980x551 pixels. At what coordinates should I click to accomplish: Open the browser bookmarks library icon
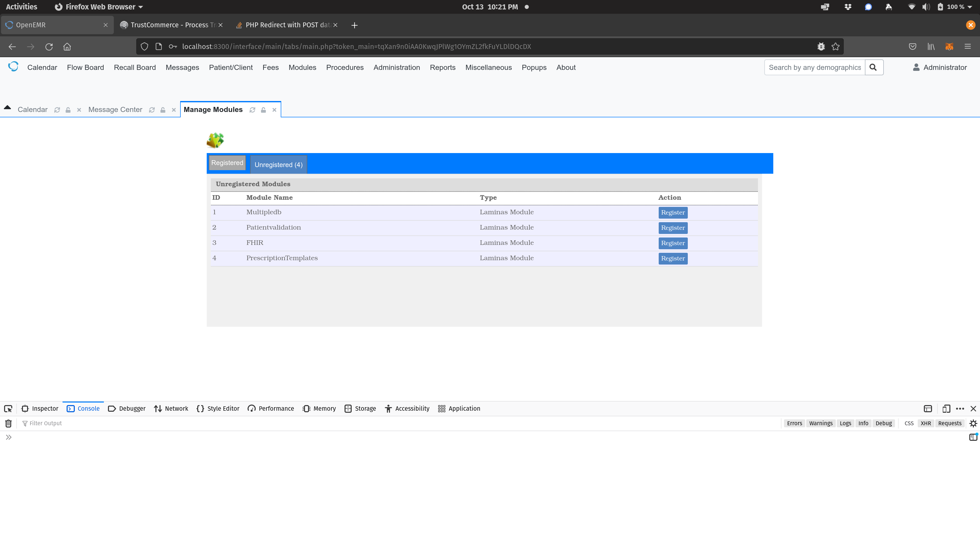coord(931,46)
